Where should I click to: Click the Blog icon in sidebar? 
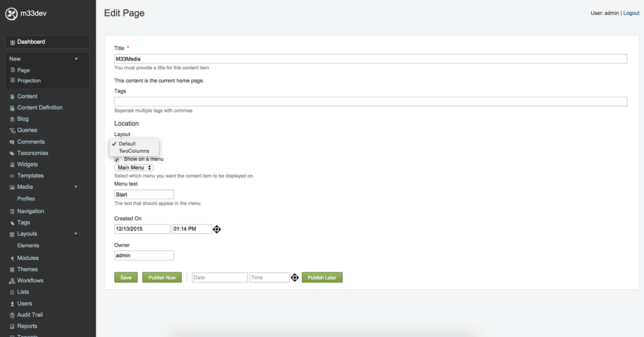(x=12, y=119)
